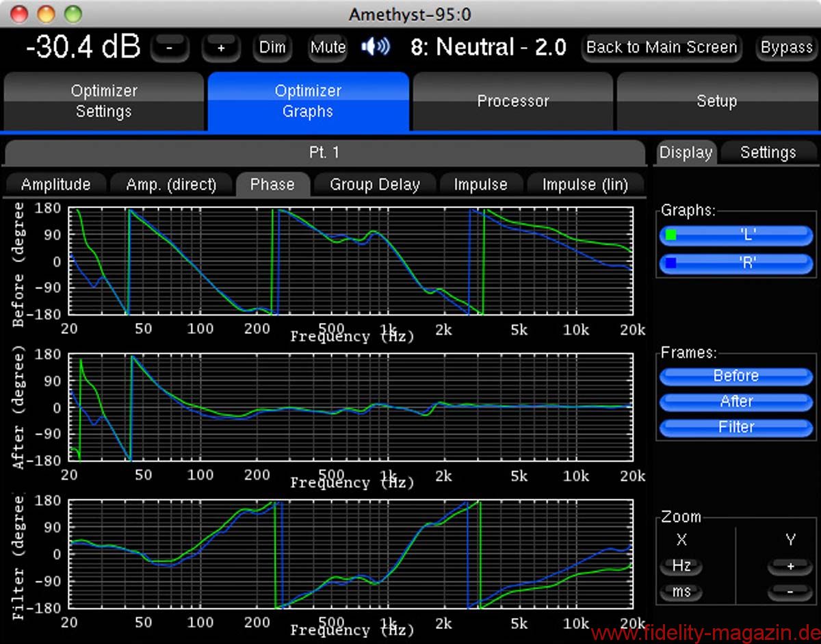Click the speaker volume icon
The image size is (821, 644).
(x=376, y=47)
